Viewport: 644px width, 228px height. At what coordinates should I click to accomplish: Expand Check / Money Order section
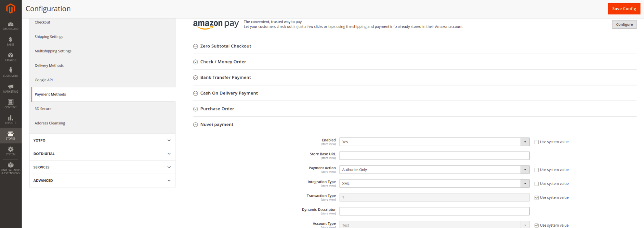[x=220, y=62]
